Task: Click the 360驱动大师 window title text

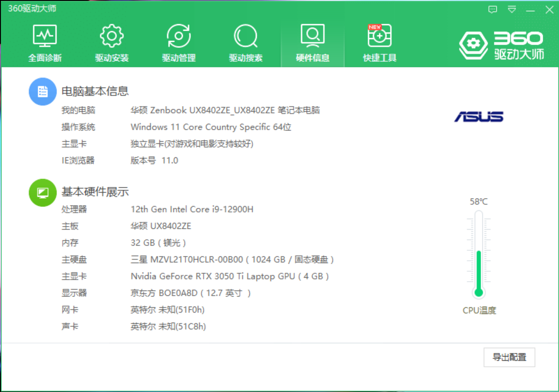Action: 32,9
